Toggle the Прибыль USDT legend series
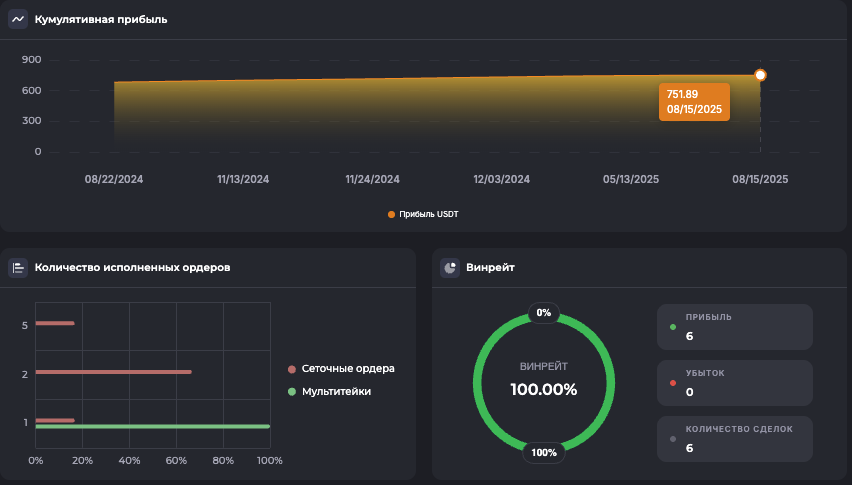The height and width of the screenshot is (485, 852). 422,214
